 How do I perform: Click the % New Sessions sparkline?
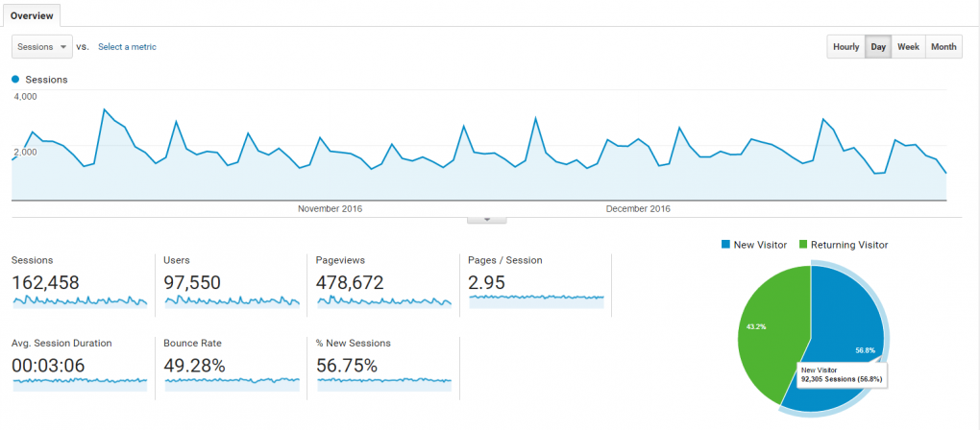[384, 383]
